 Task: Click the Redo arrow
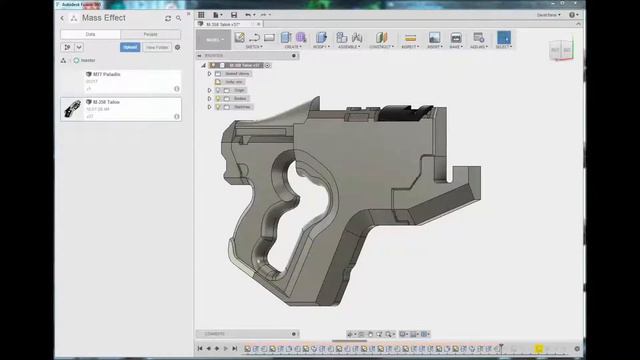pos(263,15)
